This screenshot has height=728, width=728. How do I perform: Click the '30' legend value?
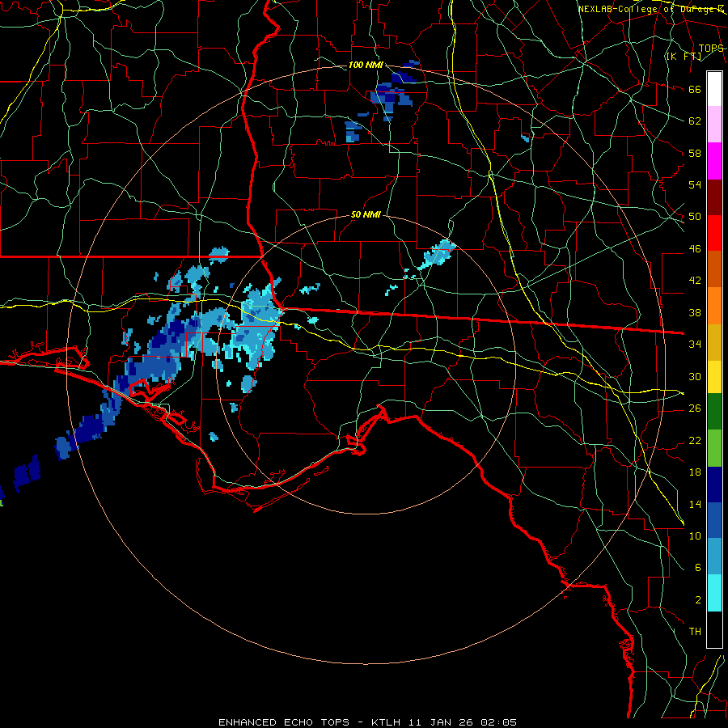coord(695,376)
